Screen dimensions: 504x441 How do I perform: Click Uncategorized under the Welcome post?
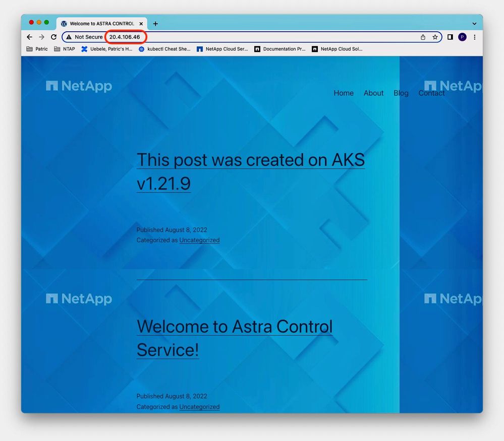tap(199, 407)
